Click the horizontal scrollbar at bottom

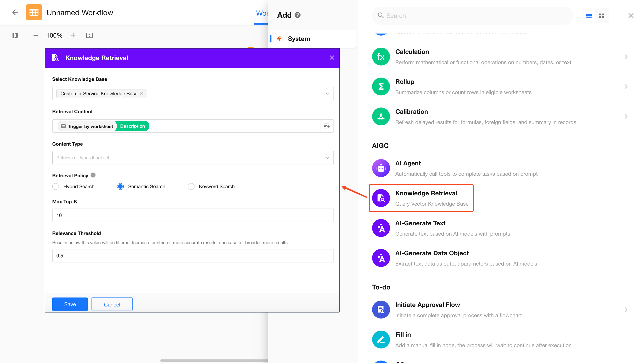214,361
